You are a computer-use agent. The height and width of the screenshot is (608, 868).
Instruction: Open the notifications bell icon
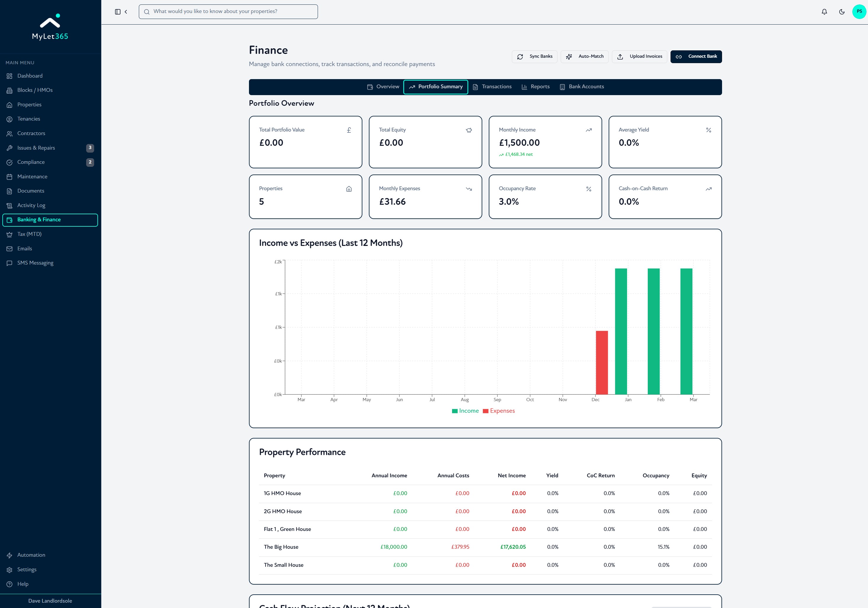click(x=824, y=12)
